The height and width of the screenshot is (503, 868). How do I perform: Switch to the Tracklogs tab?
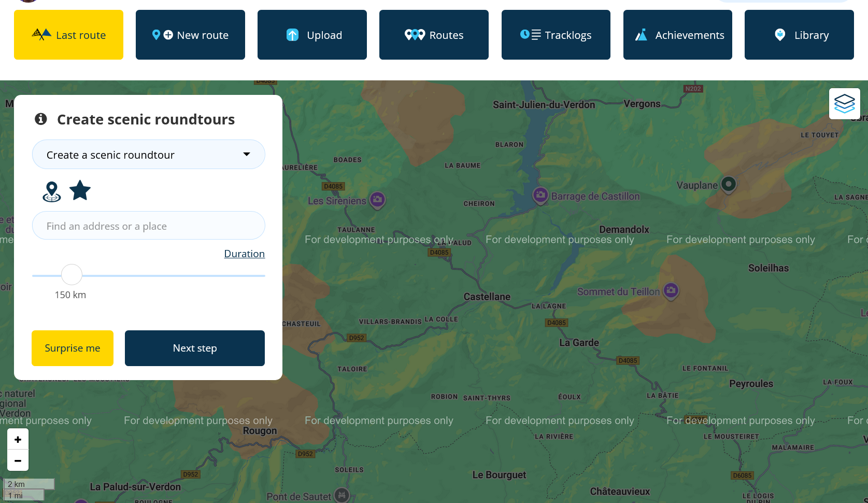pos(556,35)
